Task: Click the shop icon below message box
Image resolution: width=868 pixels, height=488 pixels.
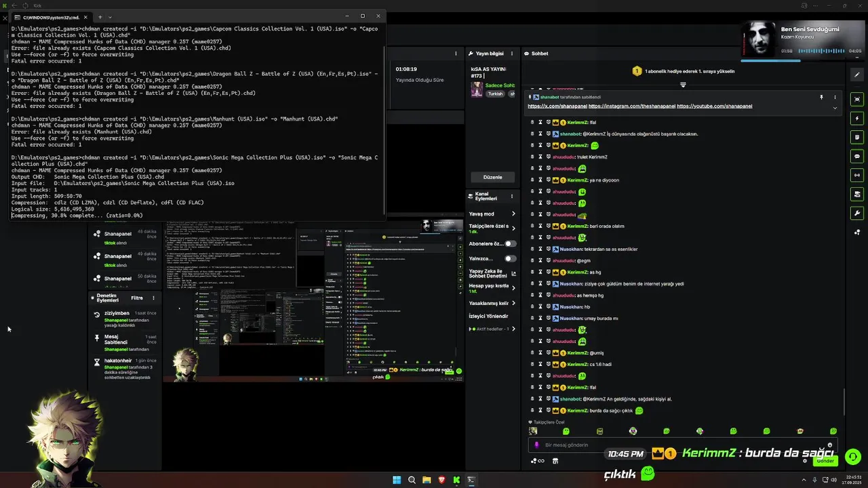Action: pos(555,461)
